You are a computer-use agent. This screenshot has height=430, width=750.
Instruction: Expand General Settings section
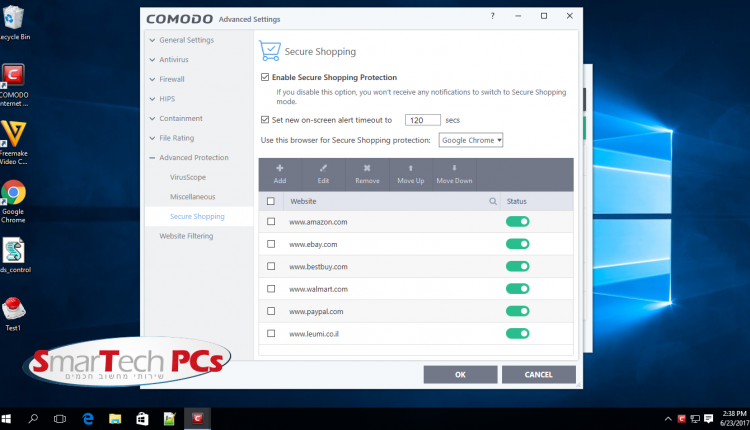click(182, 40)
